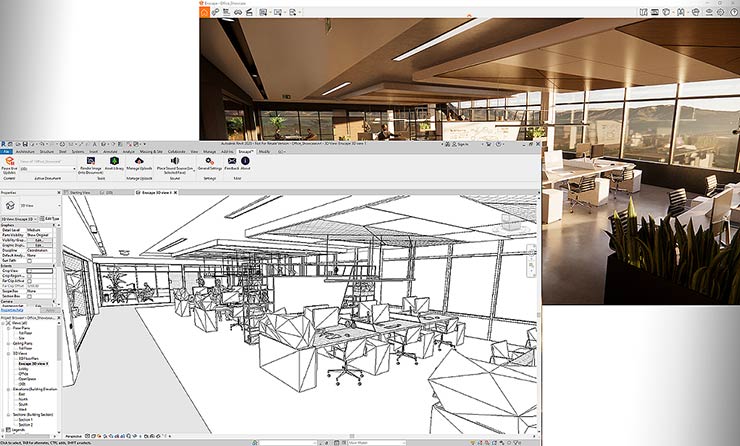
Task: Toggle the Section Box checkbox
Action: 31,295
